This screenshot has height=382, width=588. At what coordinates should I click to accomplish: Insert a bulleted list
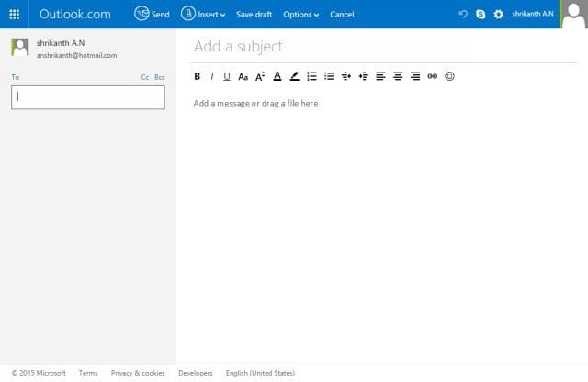coord(329,76)
